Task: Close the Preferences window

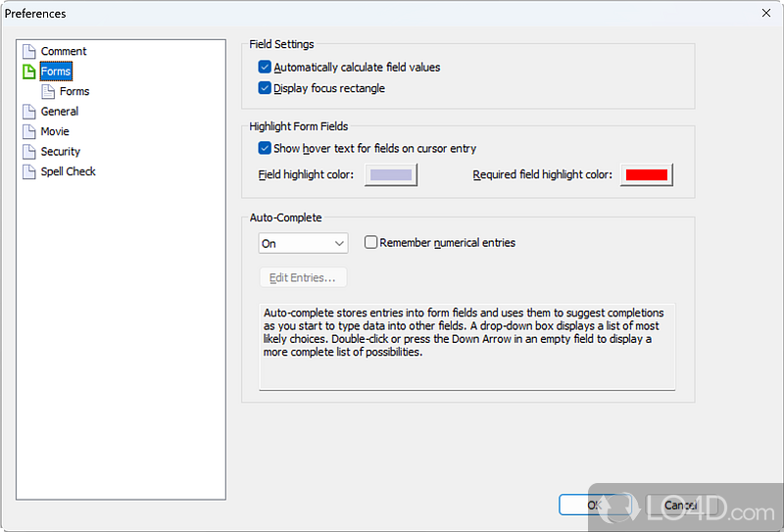Action: [x=766, y=13]
